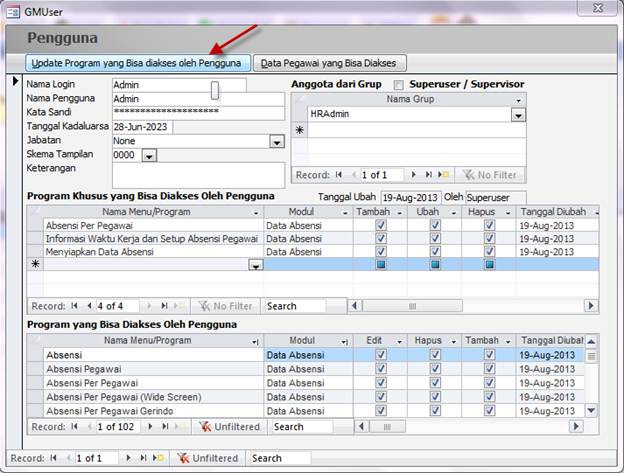Click the Tanggal Kadaluarsa date field

click(x=142, y=127)
